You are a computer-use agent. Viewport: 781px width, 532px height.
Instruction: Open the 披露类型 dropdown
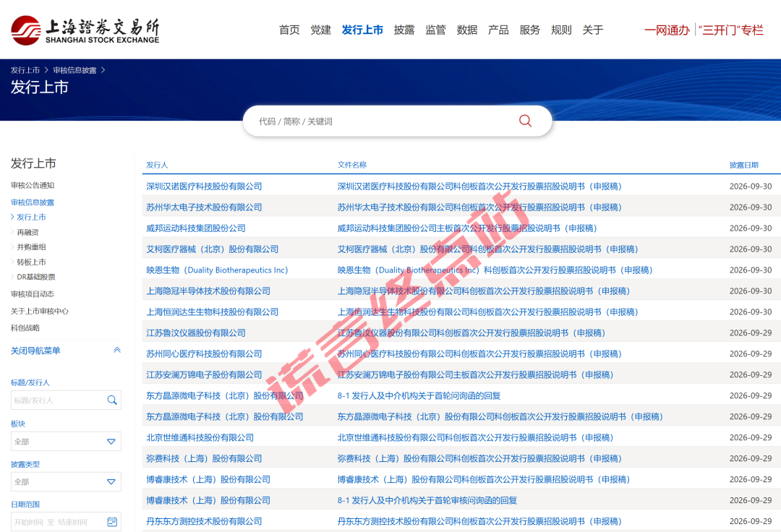pos(66,481)
